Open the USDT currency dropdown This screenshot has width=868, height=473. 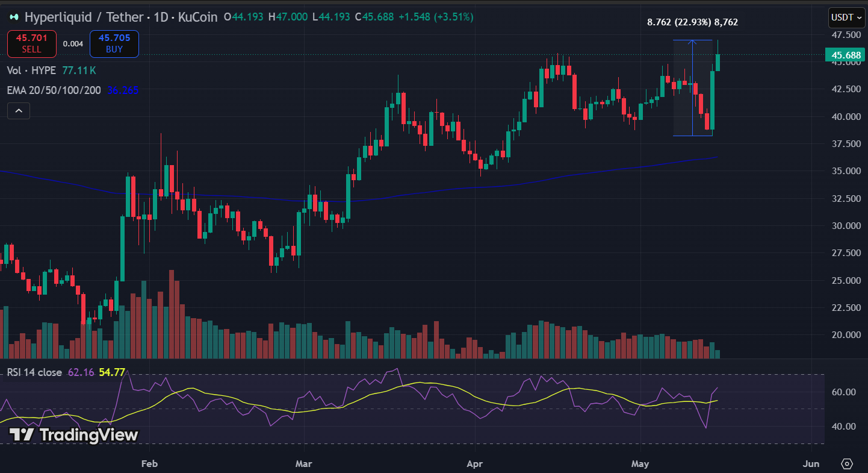tap(846, 17)
